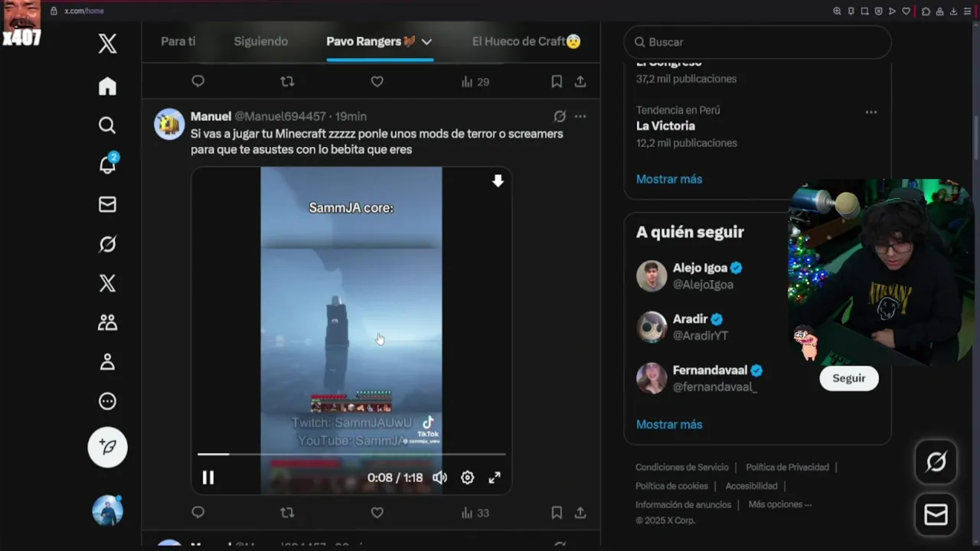Pause the SammJA video
The image size is (980, 551).
tap(208, 478)
